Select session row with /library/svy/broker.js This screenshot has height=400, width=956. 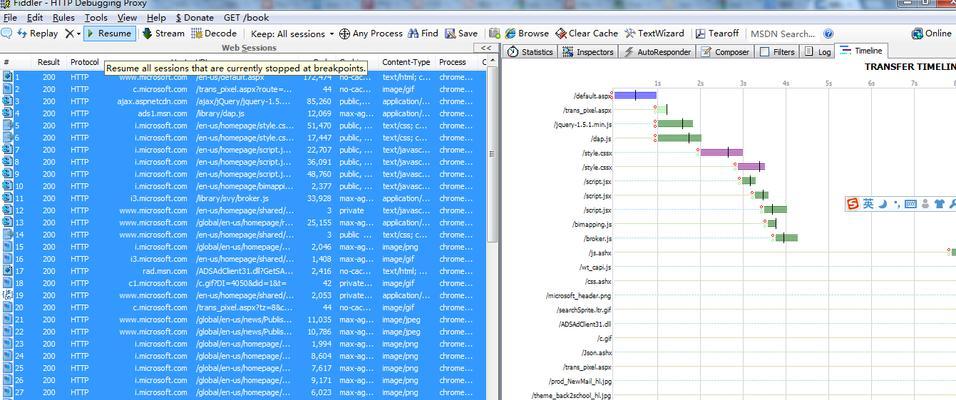click(x=244, y=198)
